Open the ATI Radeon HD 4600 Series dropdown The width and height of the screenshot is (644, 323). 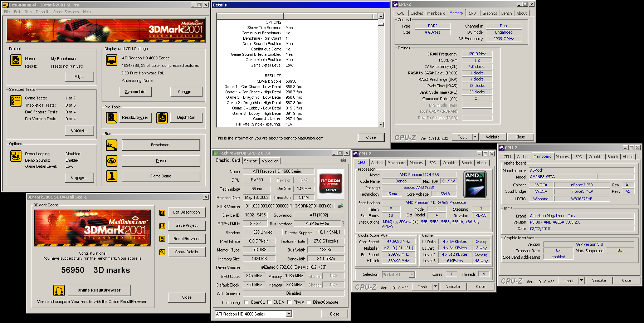[289, 314]
